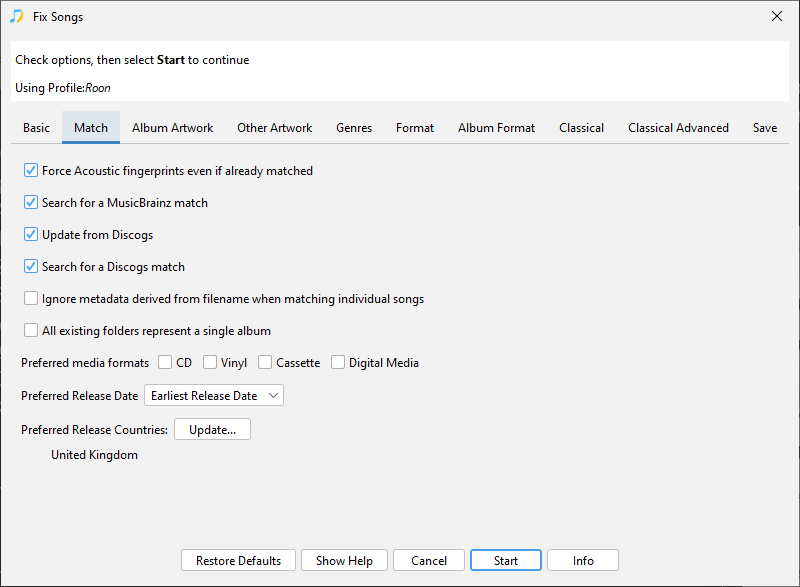Go to the Other Artwork tab
The width and height of the screenshot is (800, 587).
tap(274, 128)
